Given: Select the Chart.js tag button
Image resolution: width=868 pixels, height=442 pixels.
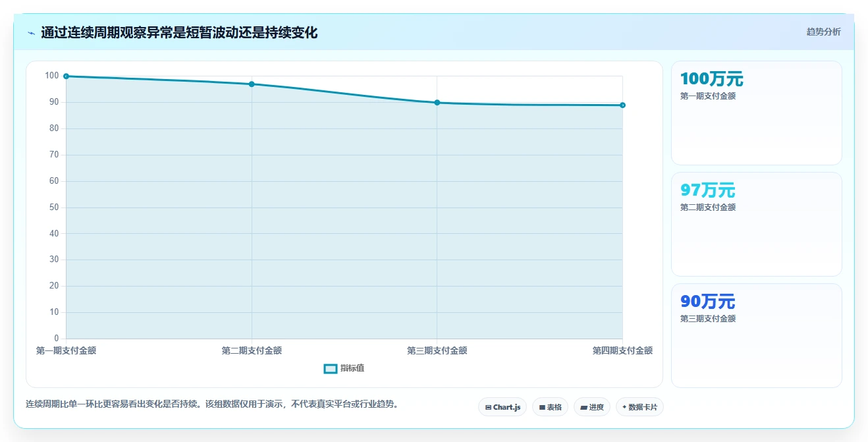Looking at the screenshot, I should [502, 407].
